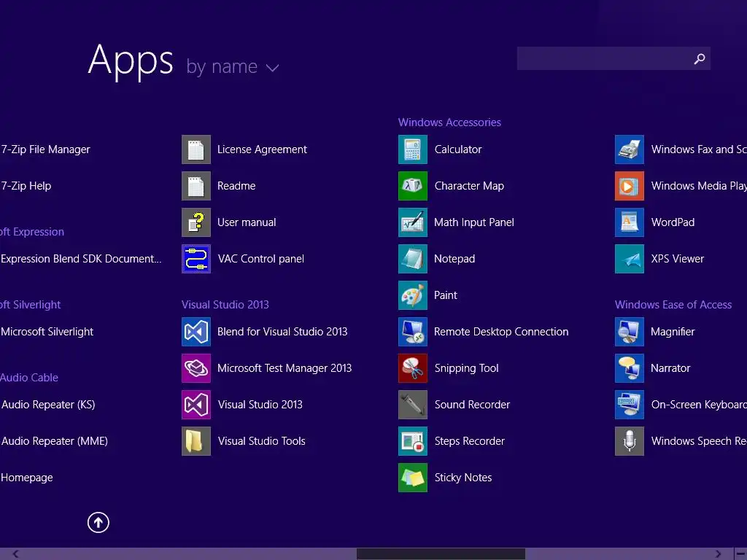Image resolution: width=747 pixels, height=560 pixels.
Task: Launch Visual Studio 2013 icon
Action: [x=196, y=404]
